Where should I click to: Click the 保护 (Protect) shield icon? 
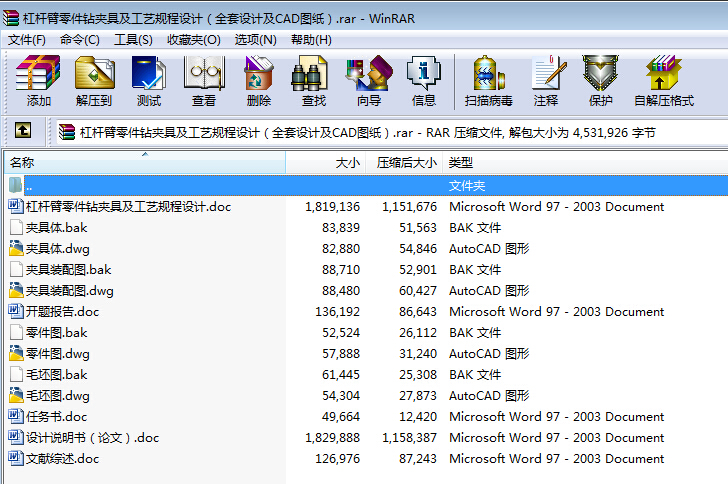[x=601, y=73]
